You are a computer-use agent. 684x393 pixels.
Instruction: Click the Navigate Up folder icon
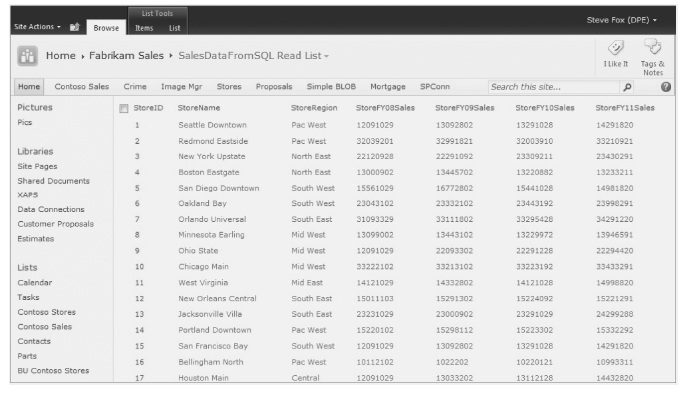[x=75, y=27]
